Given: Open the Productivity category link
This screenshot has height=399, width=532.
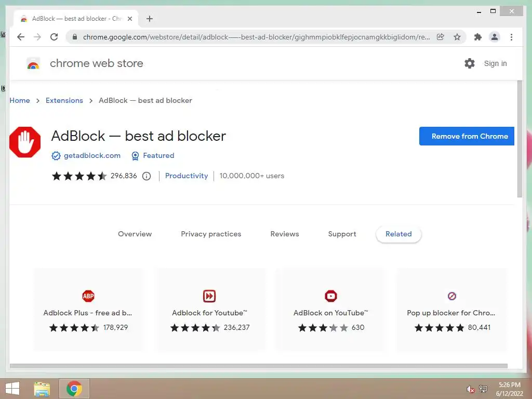Looking at the screenshot, I should click(187, 176).
